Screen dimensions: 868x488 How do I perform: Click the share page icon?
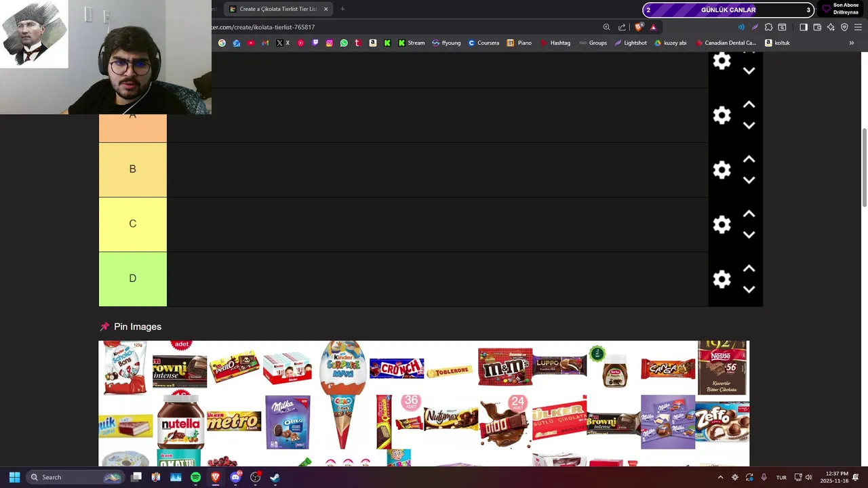(622, 27)
